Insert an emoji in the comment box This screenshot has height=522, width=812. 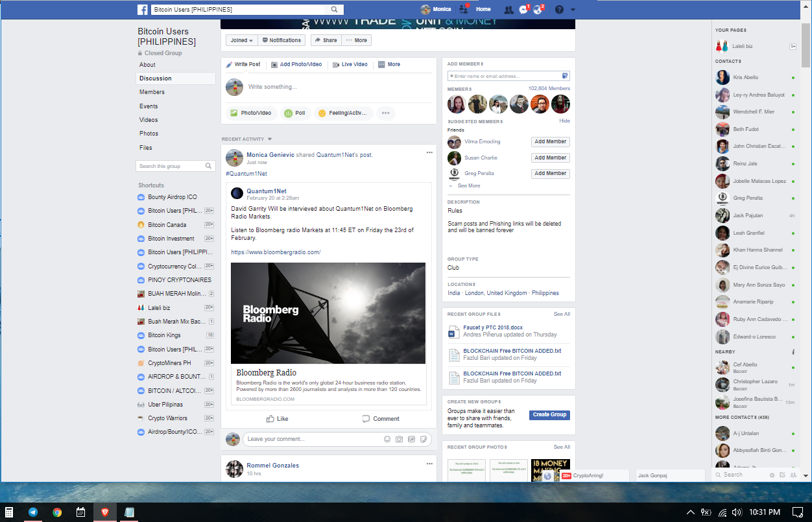click(x=387, y=439)
